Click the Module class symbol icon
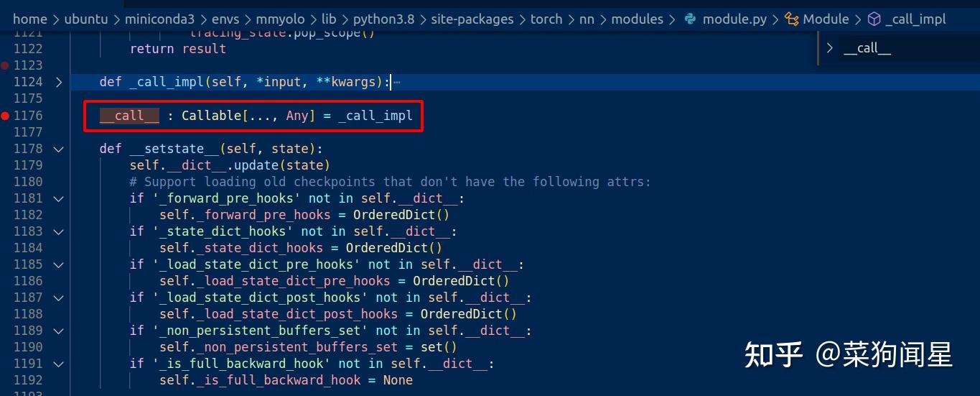 (x=792, y=19)
